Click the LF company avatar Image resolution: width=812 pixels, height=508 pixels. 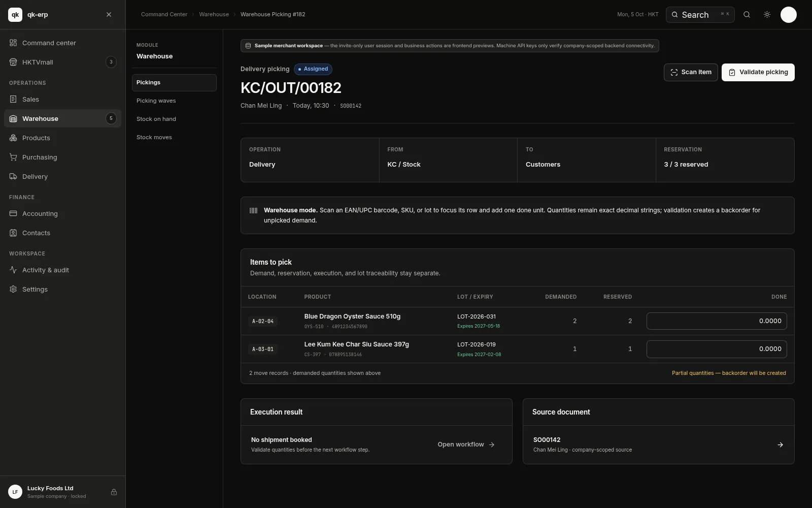point(15,492)
